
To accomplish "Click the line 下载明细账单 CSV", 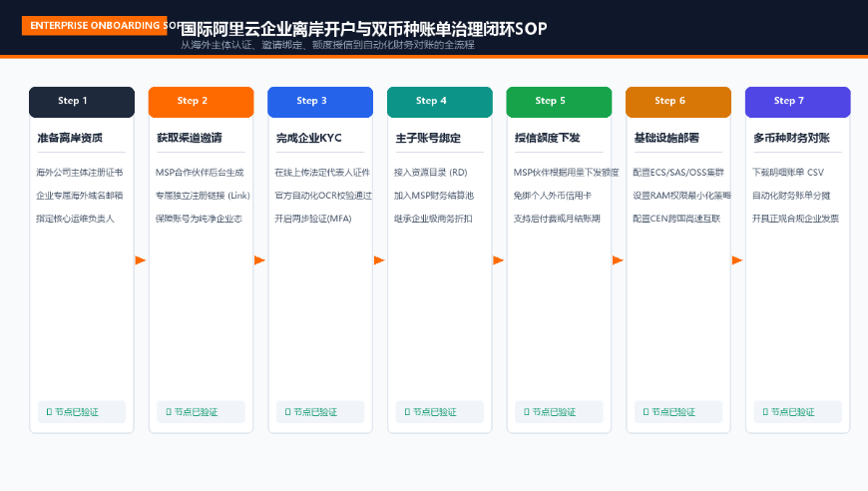I will tap(788, 173).
